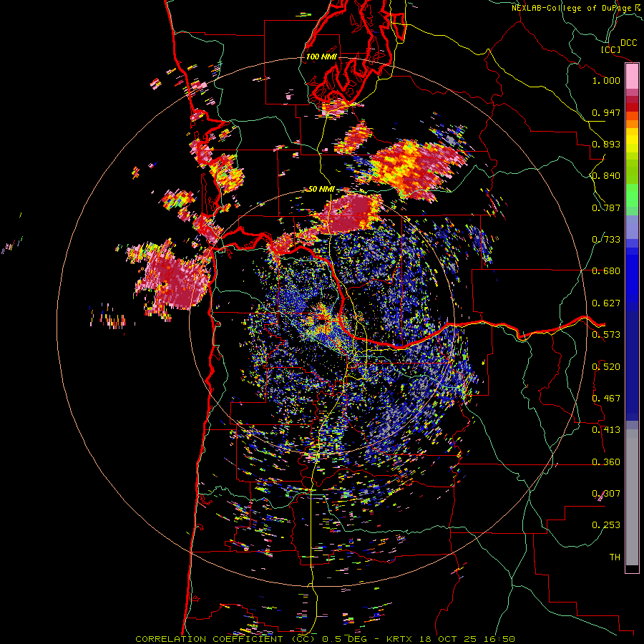Click the 0.893 scale value
The width and height of the screenshot is (644, 644).
(x=606, y=144)
